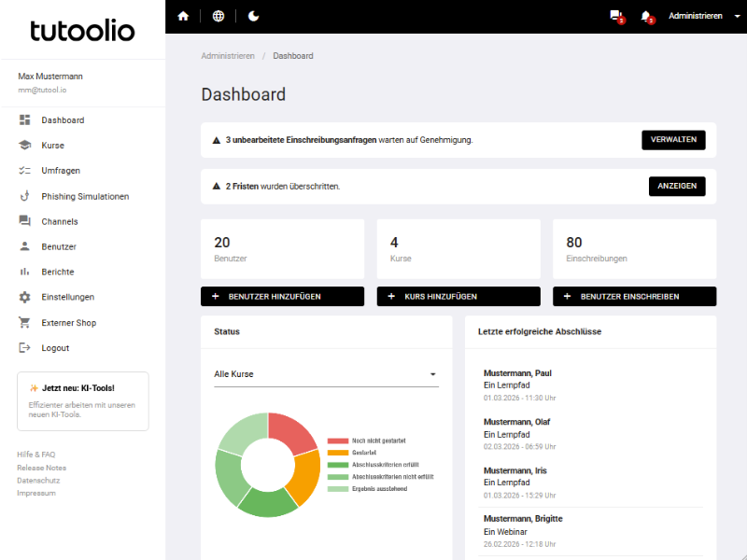Click the Administrieren breadcrumb link
Screen dimensions: 747x560
228,56
